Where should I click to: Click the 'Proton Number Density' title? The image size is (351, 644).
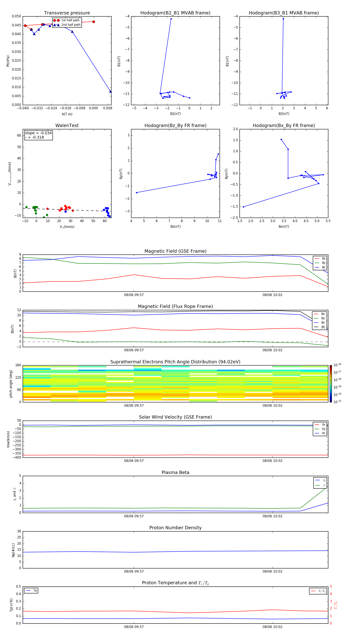click(x=175, y=528)
